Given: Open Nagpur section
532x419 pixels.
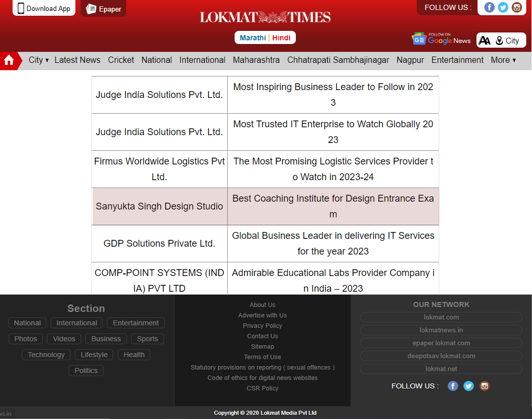Looking at the screenshot, I should click(410, 60).
